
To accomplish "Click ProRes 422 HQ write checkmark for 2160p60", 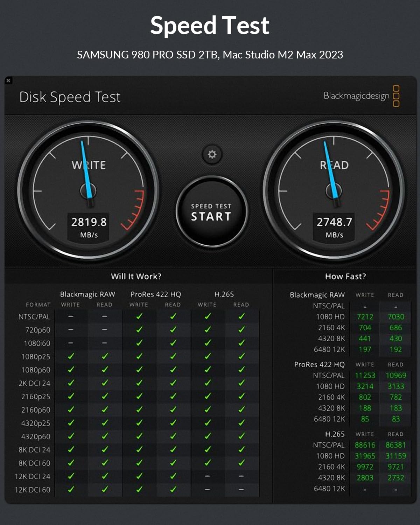I will [x=139, y=409].
